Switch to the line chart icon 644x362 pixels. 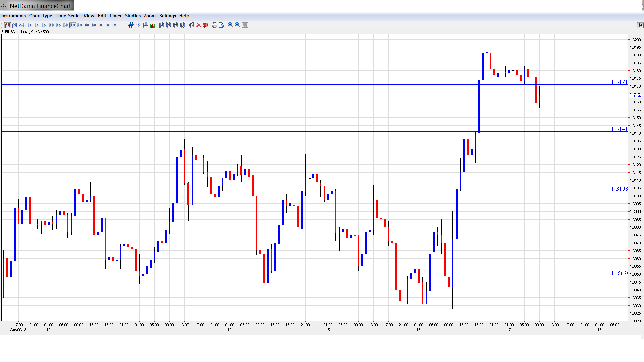(21, 25)
